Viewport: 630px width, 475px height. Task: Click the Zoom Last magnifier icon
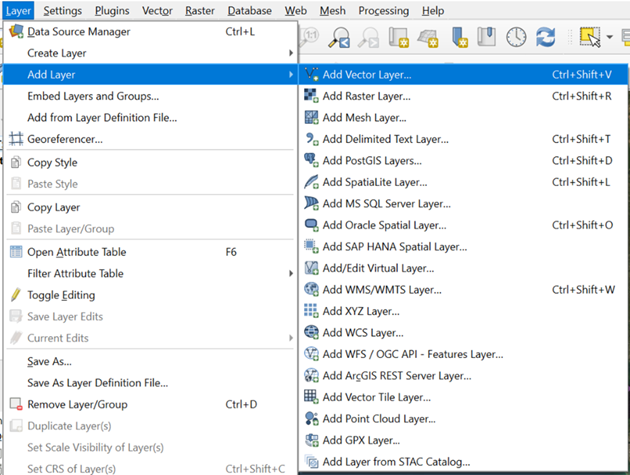coord(339,37)
